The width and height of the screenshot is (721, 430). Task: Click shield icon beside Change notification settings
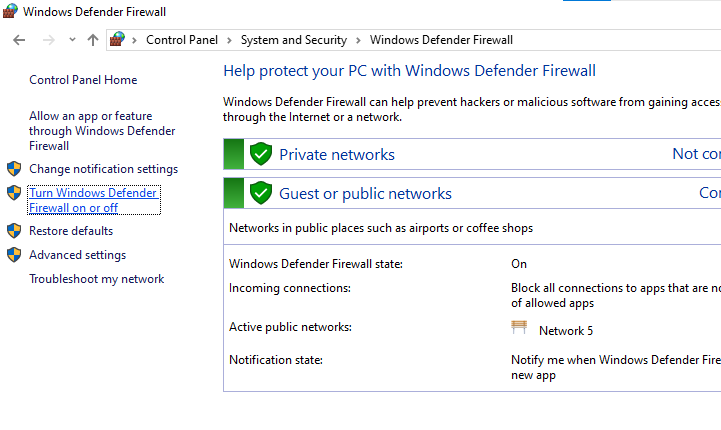(x=14, y=169)
